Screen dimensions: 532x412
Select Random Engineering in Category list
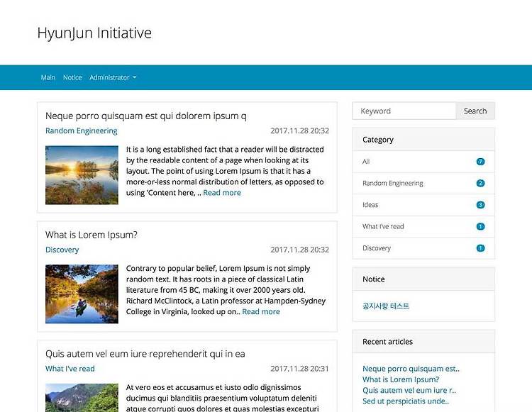click(x=423, y=184)
